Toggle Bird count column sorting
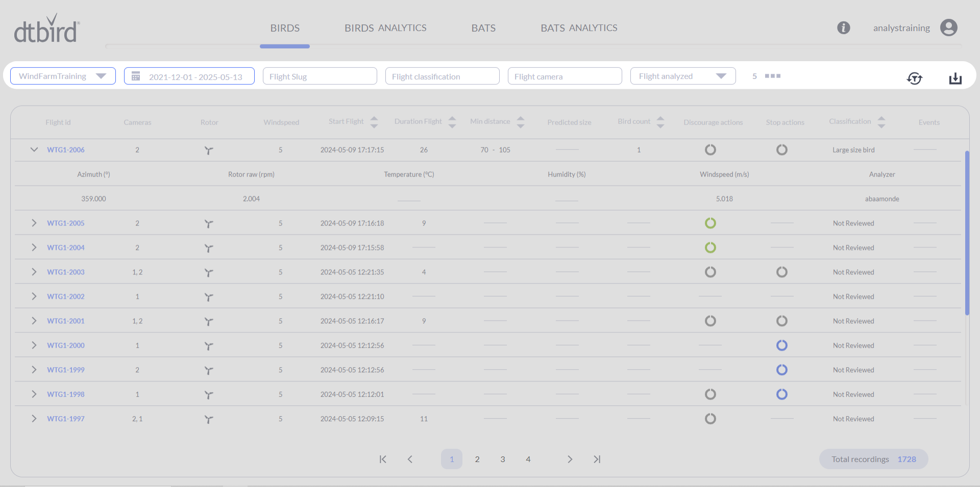980x487 pixels. point(660,122)
